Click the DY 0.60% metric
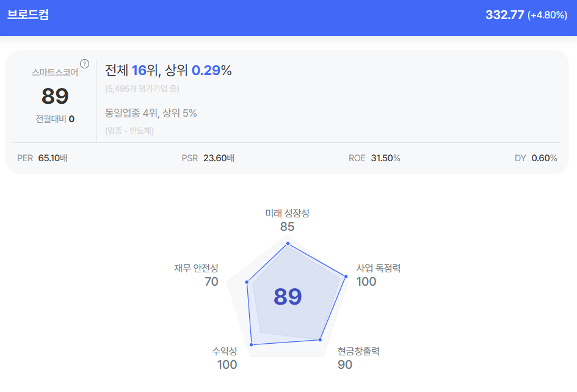 (x=535, y=158)
